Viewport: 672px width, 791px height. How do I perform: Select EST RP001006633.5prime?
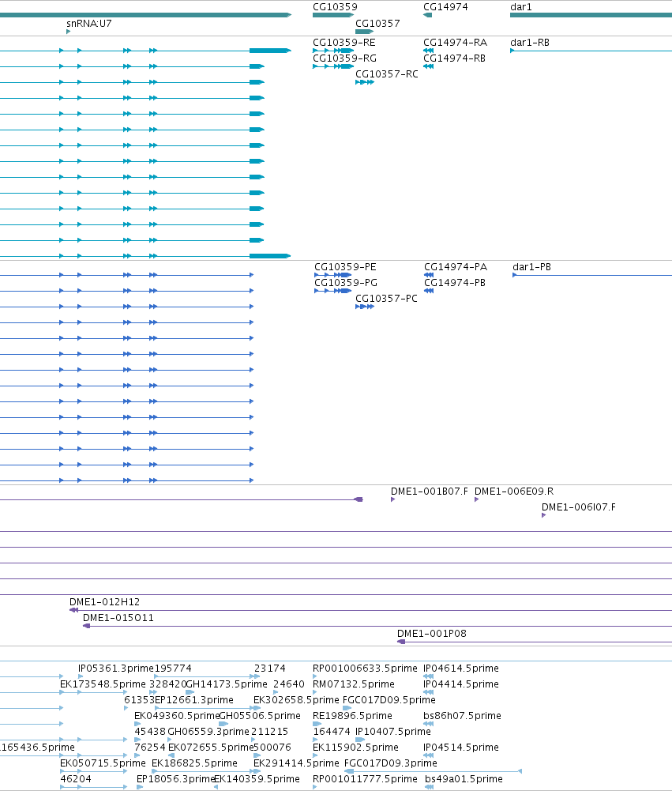click(x=365, y=669)
